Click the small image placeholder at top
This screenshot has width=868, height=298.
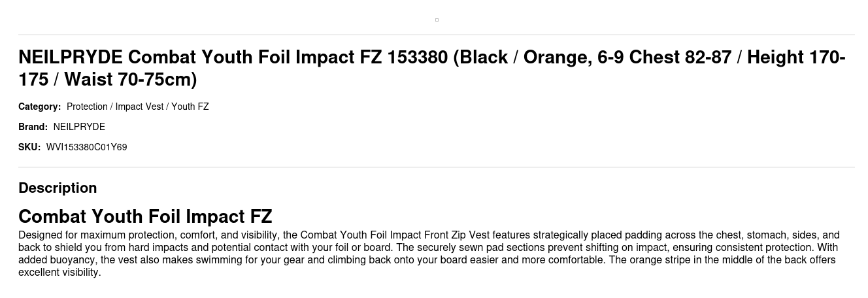point(437,20)
